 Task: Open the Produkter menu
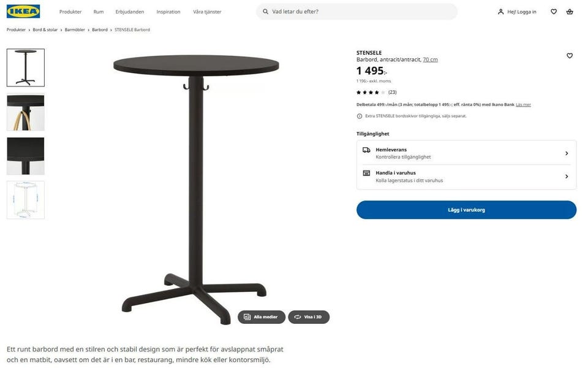pos(70,12)
